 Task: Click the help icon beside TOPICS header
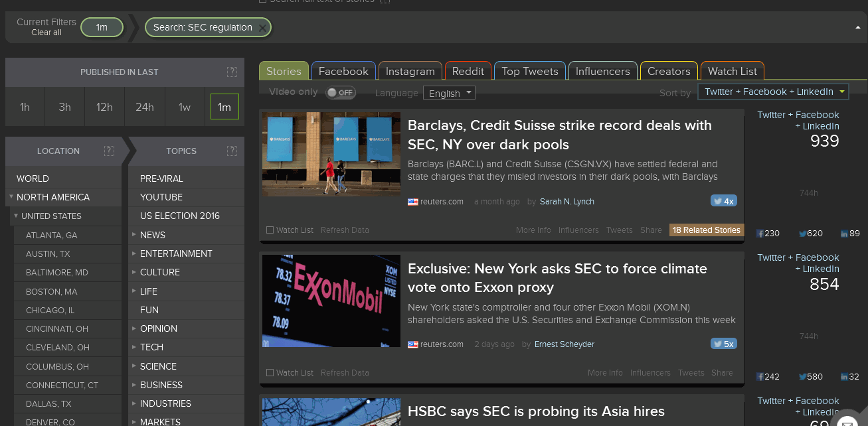click(x=232, y=151)
